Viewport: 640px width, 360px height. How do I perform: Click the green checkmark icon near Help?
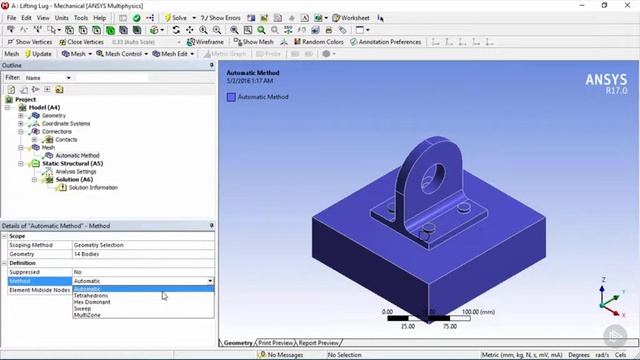point(137,18)
